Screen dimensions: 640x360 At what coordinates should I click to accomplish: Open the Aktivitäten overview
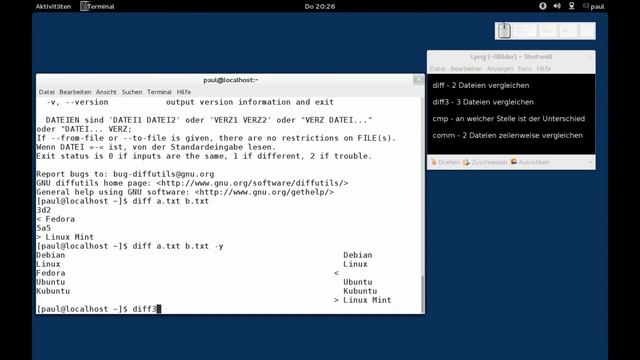[x=53, y=6]
